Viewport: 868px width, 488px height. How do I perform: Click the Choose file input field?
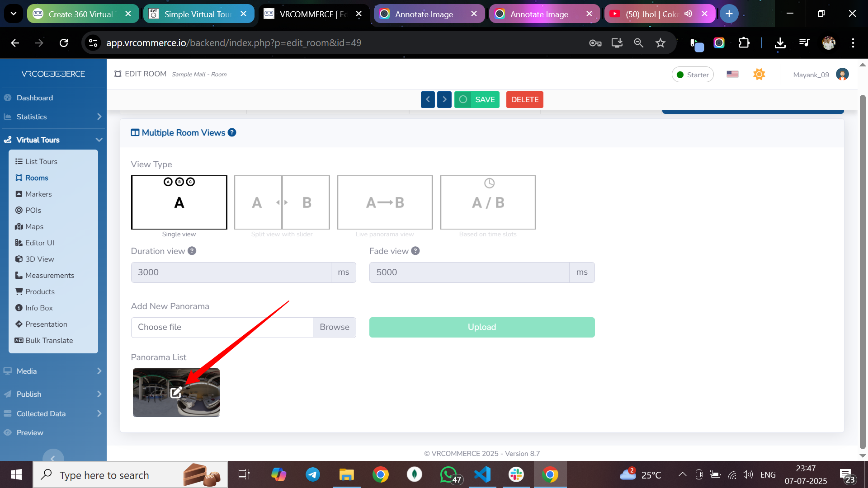coord(222,327)
